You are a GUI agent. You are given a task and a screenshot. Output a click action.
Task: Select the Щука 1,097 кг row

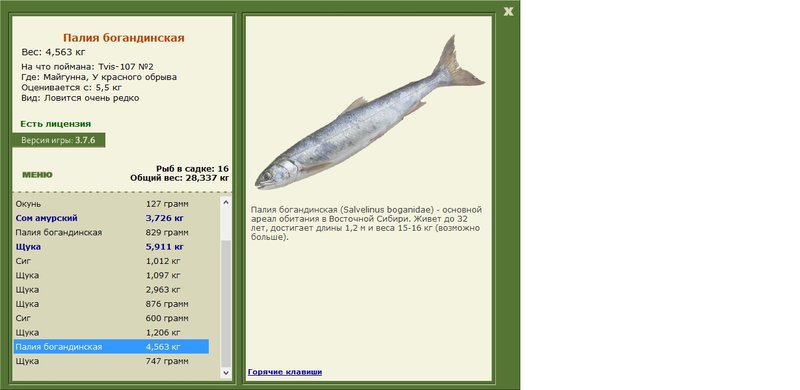(x=111, y=275)
